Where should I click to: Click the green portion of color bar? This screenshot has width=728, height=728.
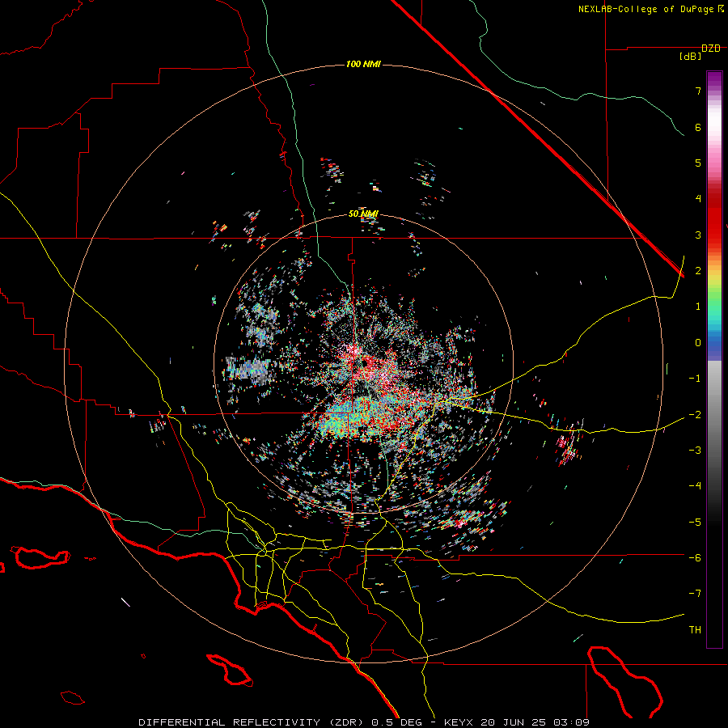[x=714, y=299]
